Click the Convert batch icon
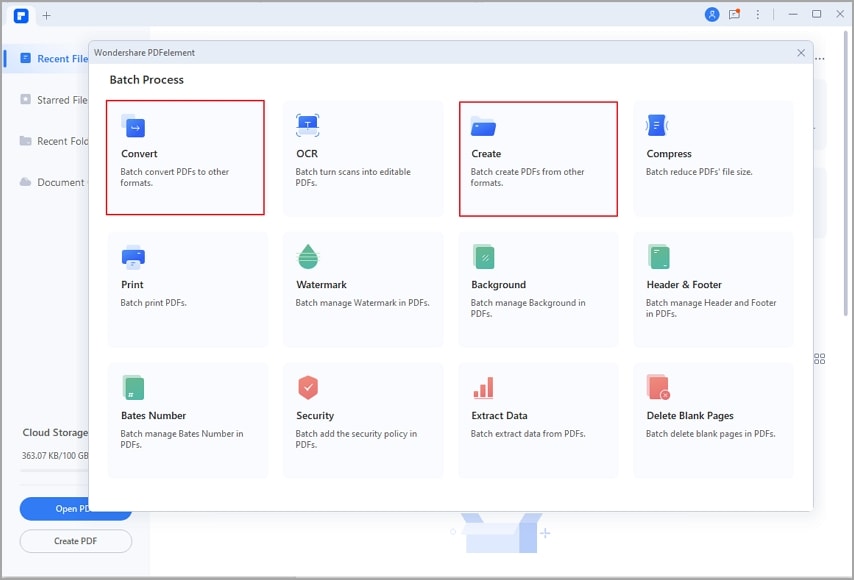Image resolution: width=854 pixels, height=580 pixels. 133,126
